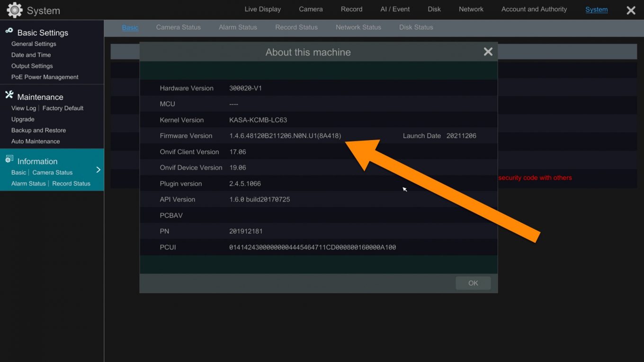This screenshot has height=362, width=644.
Task: Open the Disk menu
Action: 434,9
